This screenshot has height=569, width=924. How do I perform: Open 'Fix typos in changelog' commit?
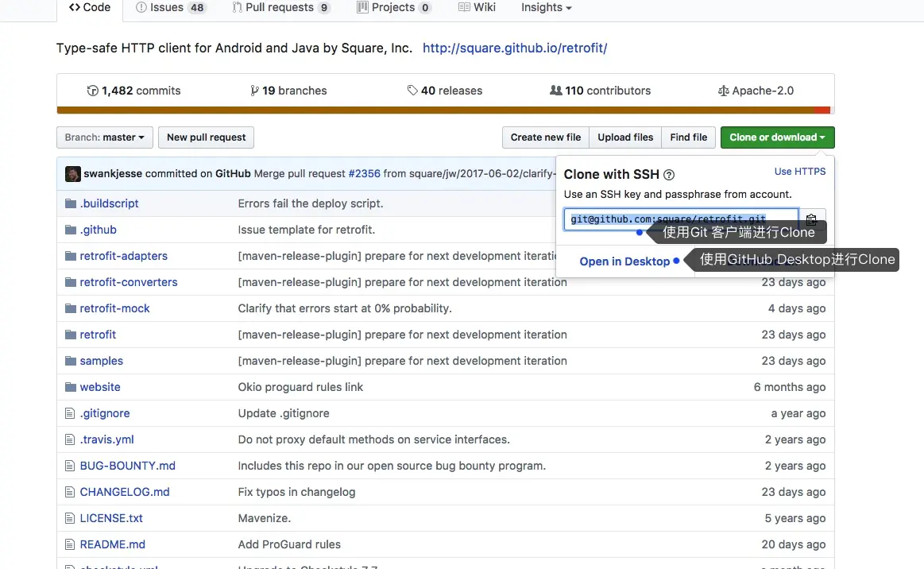(x=296, y=493)
